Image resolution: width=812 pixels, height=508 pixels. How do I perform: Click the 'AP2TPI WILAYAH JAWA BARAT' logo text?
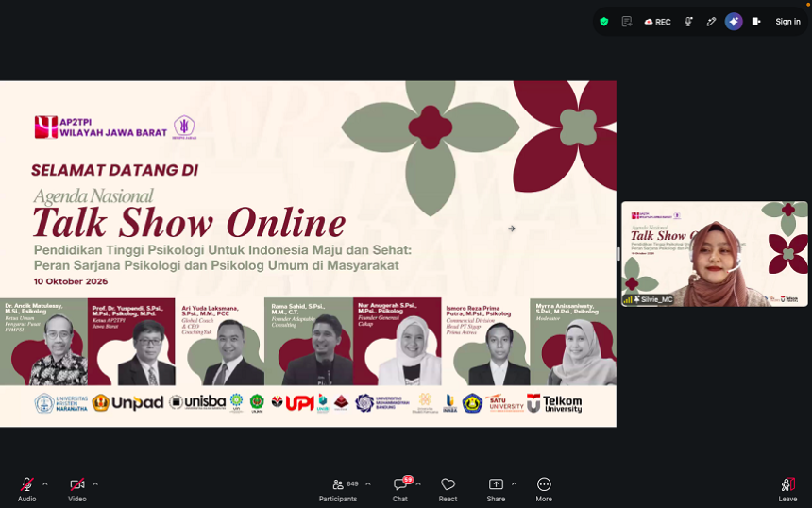pos(113,127)
